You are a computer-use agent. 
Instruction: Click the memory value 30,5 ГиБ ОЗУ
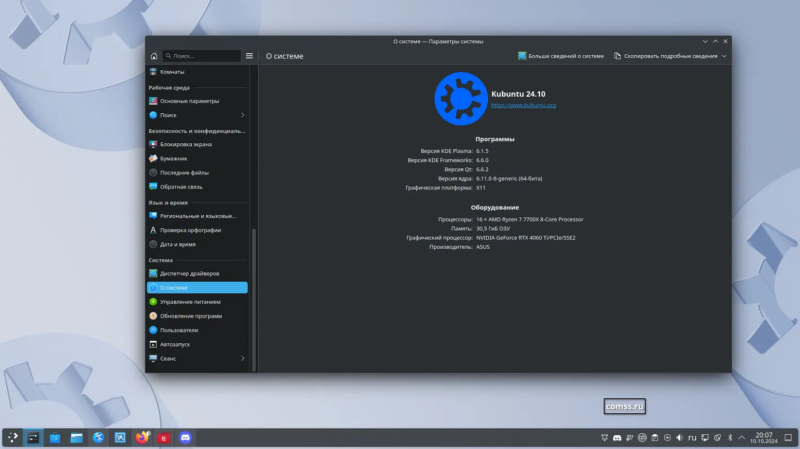click(493, 229)
